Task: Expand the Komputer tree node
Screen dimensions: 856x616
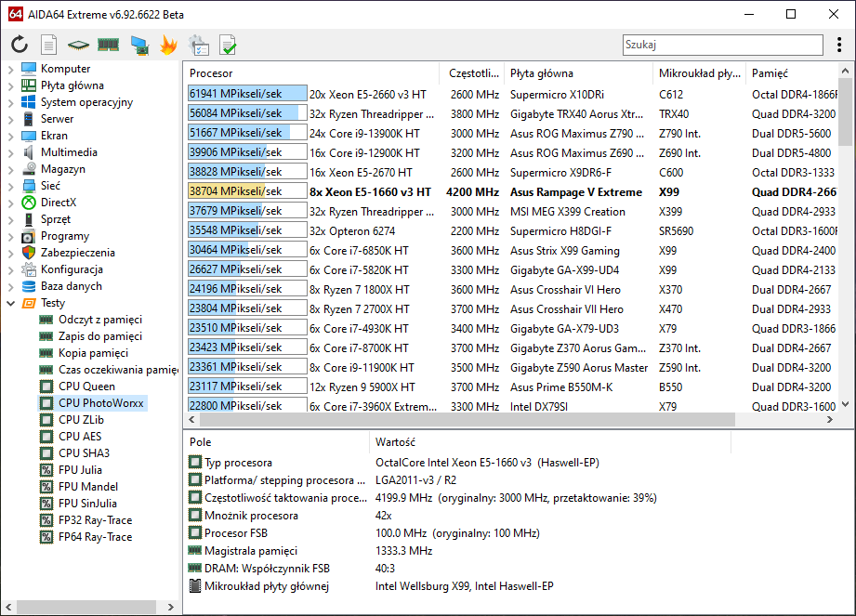Action: tap(10, 69)
